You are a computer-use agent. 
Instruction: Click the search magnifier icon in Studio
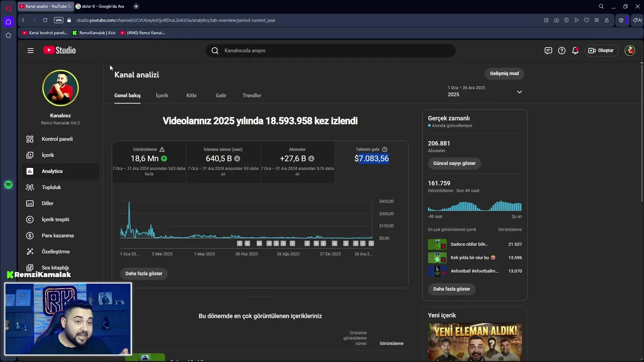click(x=215, y=50)
